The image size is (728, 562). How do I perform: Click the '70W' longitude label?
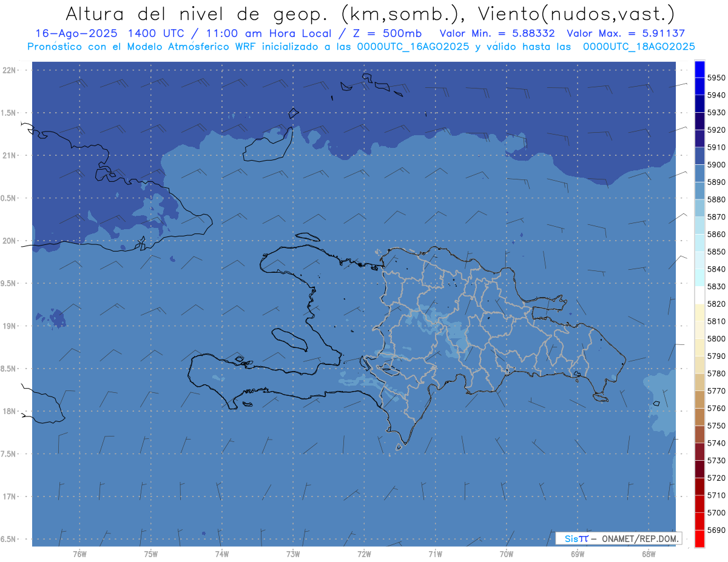coord(506,554)
